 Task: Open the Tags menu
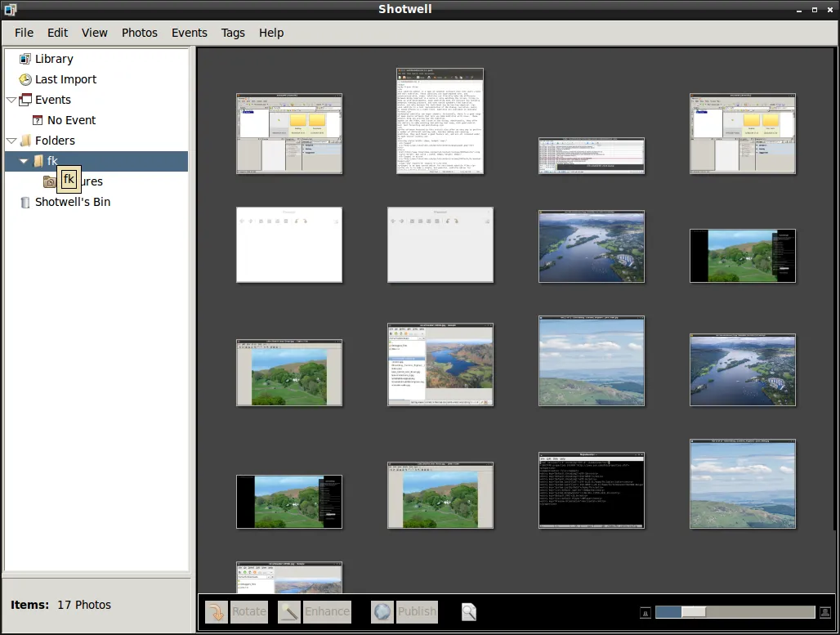[x=233, y=33]
